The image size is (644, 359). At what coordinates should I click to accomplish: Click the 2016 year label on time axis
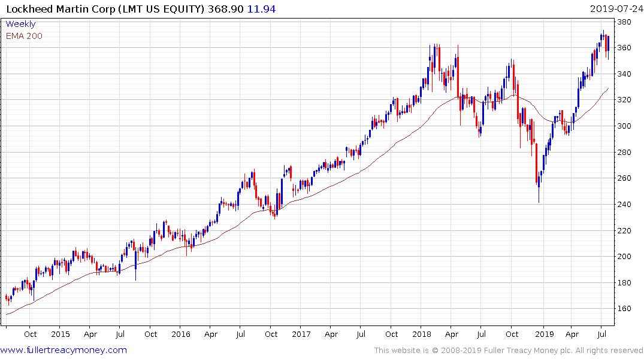(x=181, y=334)
